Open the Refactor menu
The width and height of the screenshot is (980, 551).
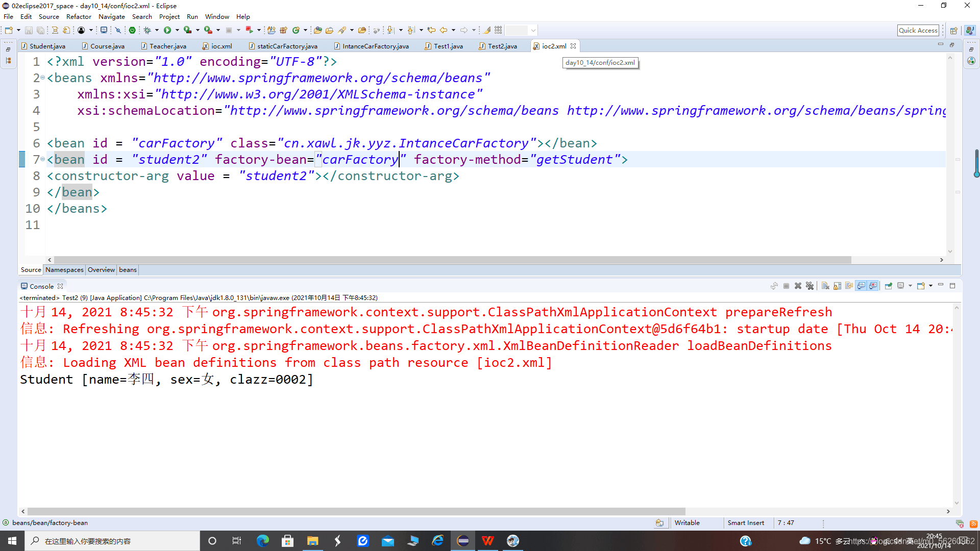click(79, 17)
